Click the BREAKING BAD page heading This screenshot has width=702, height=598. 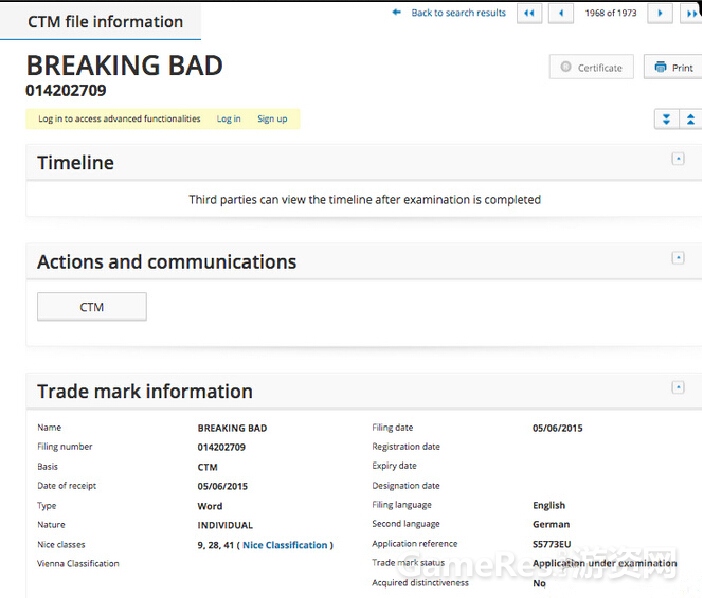point(124,65)
